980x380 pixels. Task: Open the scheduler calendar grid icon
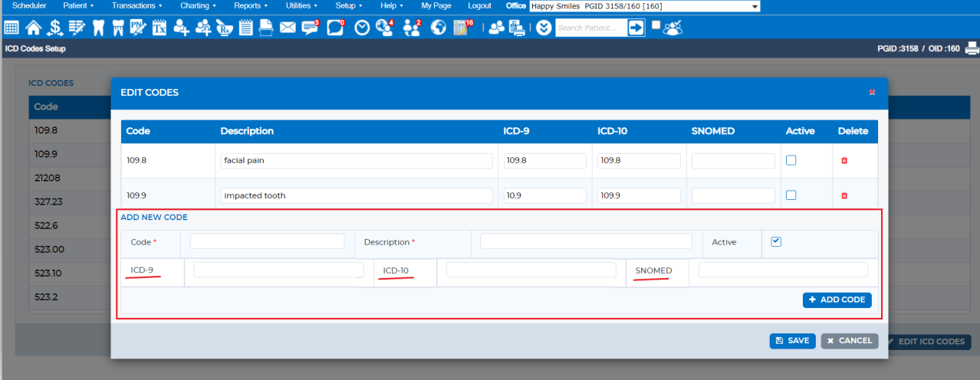pyautogui.click(x=12, y=28)
